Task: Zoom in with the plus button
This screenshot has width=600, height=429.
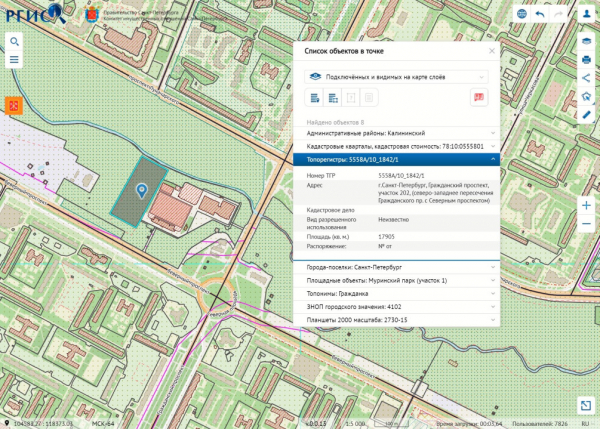Action: 586,205
